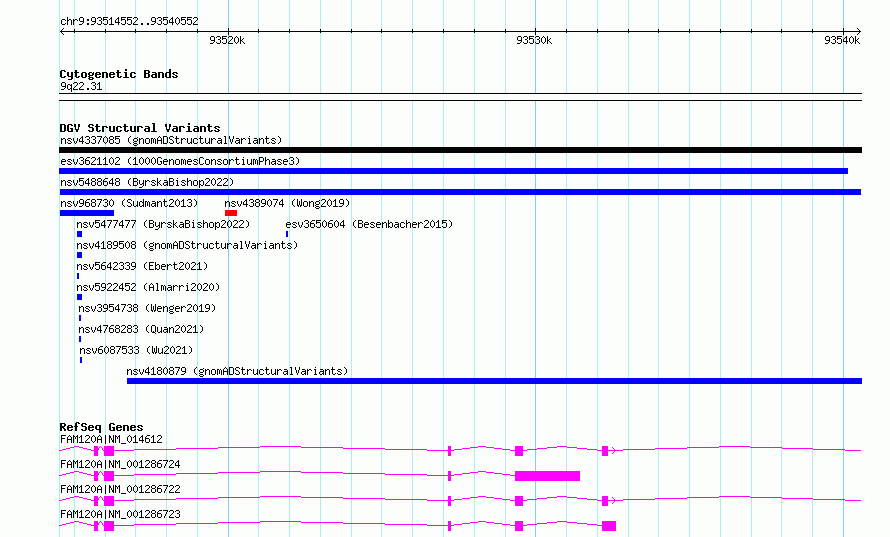Open variant label nsv6087533 (Wu2021)
The width and height of the screenshot is (890, 537).
(x=136, y=350)
